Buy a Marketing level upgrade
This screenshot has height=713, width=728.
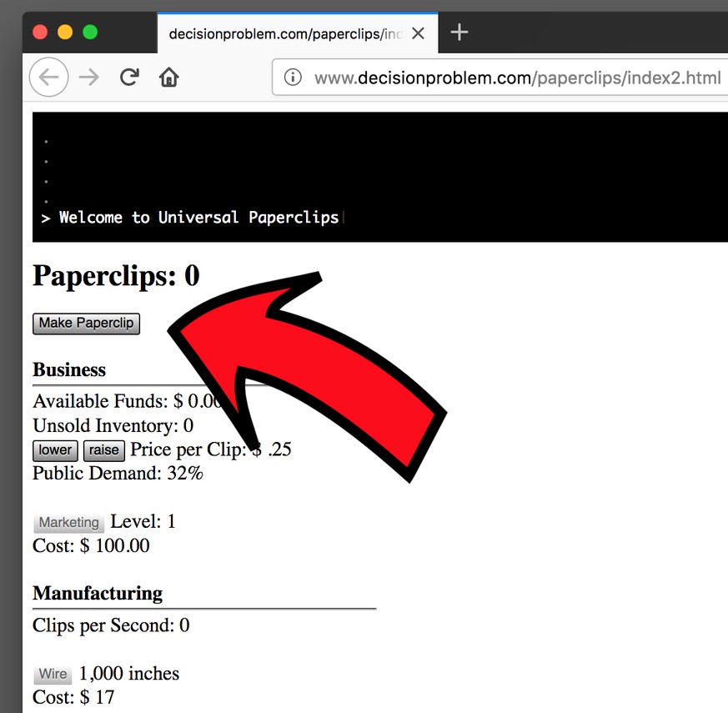(68, 523)
